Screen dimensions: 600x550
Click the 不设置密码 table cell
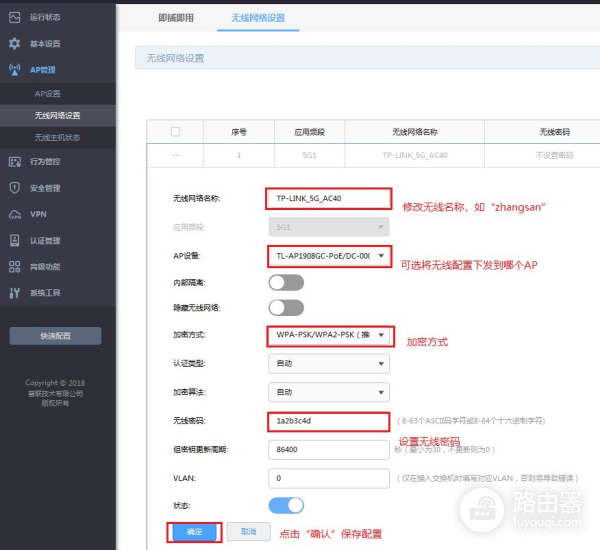point(554,155)
